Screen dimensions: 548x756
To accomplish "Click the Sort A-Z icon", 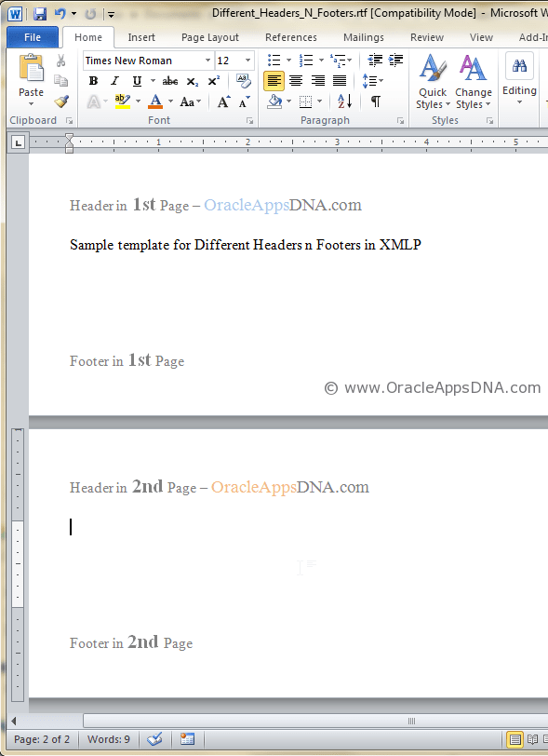I will pyautogui.click(x=344, y=101).
